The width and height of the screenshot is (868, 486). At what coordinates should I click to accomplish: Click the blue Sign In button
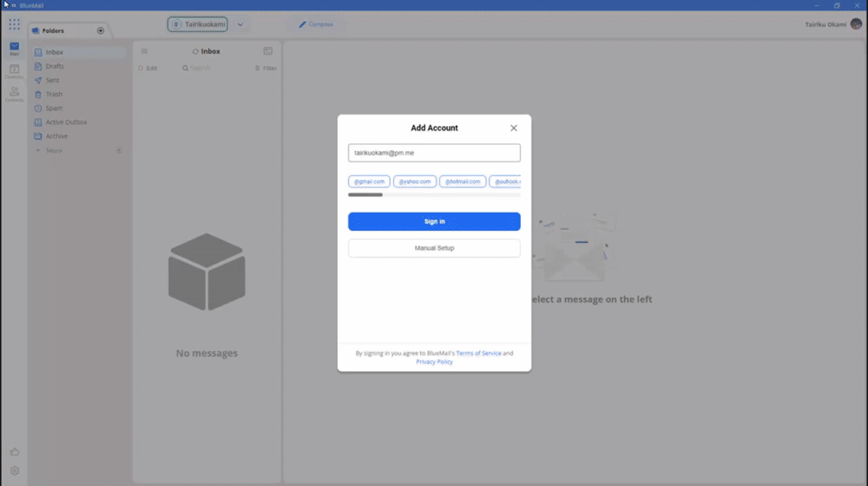(x=434, y=221)
